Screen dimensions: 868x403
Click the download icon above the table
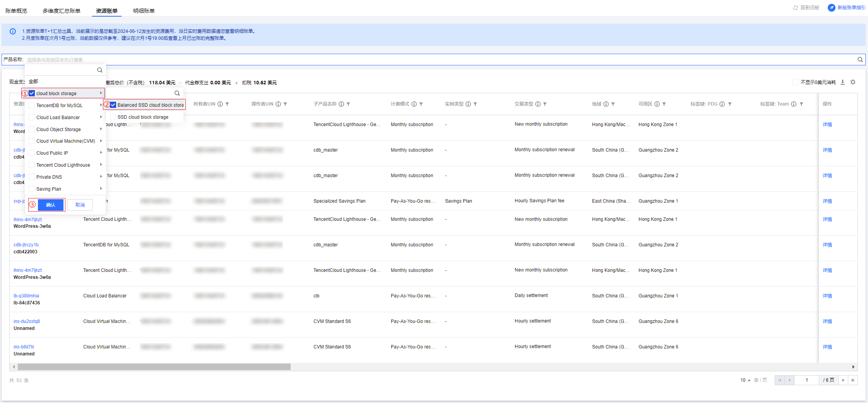tap(842, 82)
